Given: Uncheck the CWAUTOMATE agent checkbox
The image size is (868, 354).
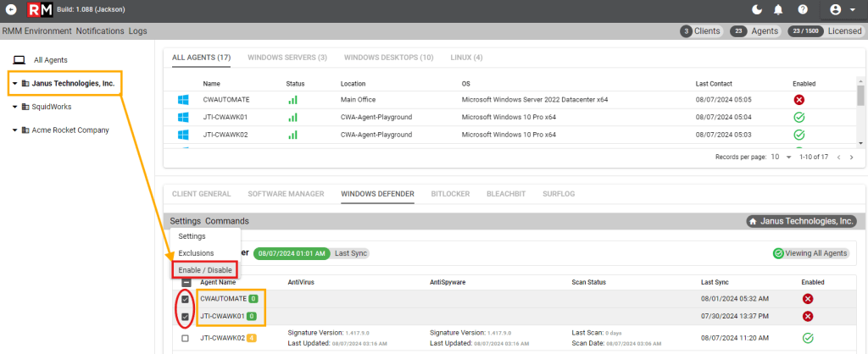Looking at the screenshot, I should pos(186,299).
